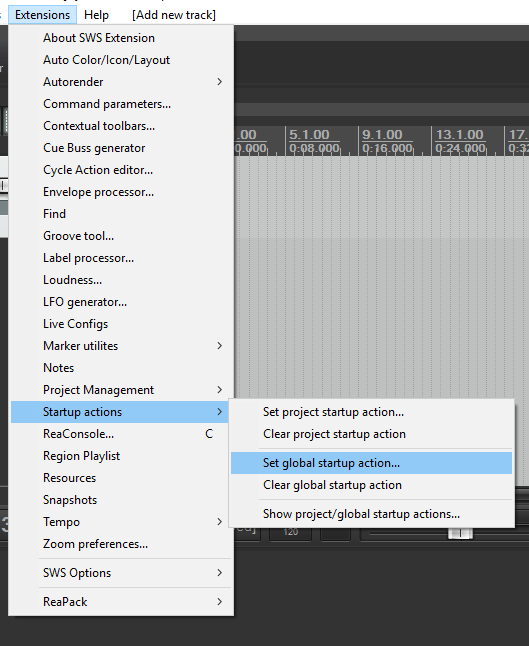Open ReaConsole...
Image resolution: width=529 pixels, height=646 pixels.
click(x=121, y=434)
